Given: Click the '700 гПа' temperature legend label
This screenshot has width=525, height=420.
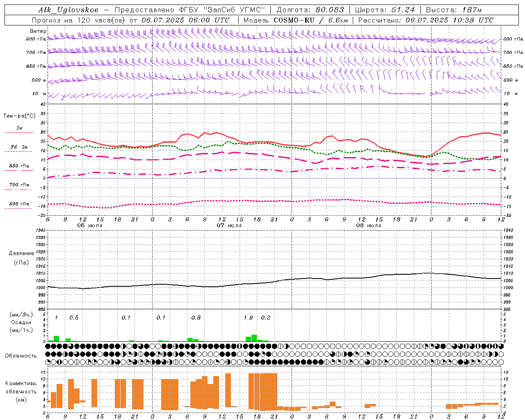Looking at the screenshot, I should click(19, 185).
